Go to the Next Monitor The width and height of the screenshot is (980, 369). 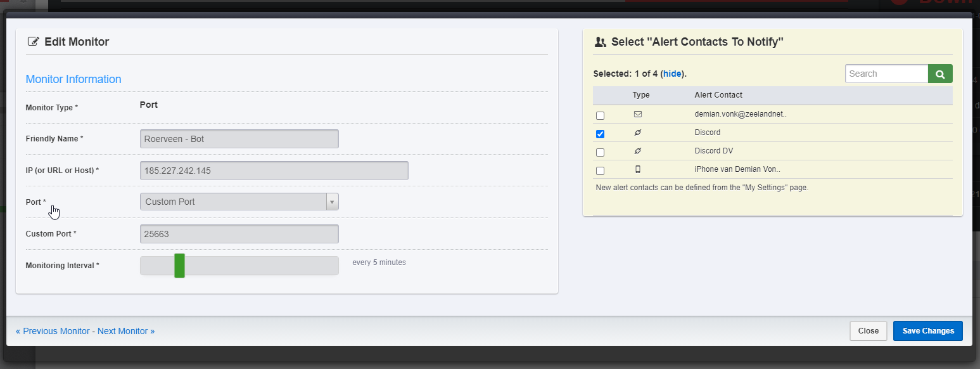(x=126, y=331)
